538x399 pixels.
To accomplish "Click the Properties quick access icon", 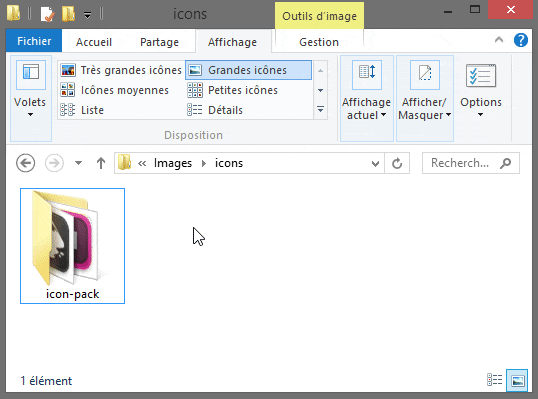I will (x=47, y=14).
